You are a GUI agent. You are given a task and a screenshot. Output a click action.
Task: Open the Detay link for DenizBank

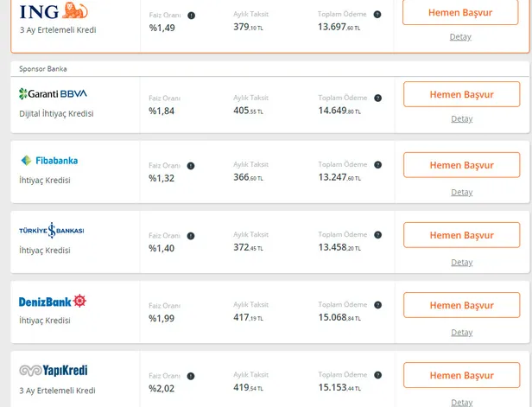pyautogui.click(x=461, y=332)
